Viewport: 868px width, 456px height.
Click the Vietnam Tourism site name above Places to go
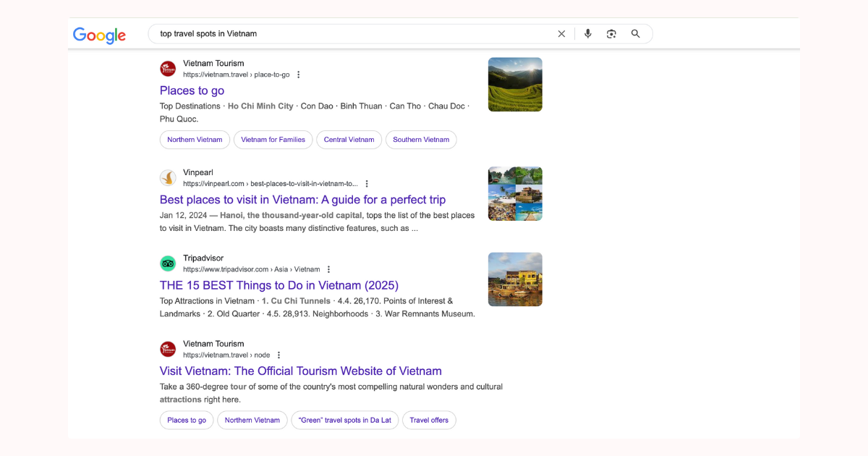tap(213, 63)
